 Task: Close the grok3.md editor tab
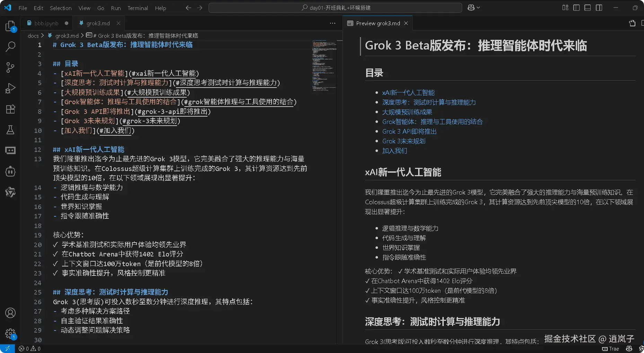(x=118, y=23)
